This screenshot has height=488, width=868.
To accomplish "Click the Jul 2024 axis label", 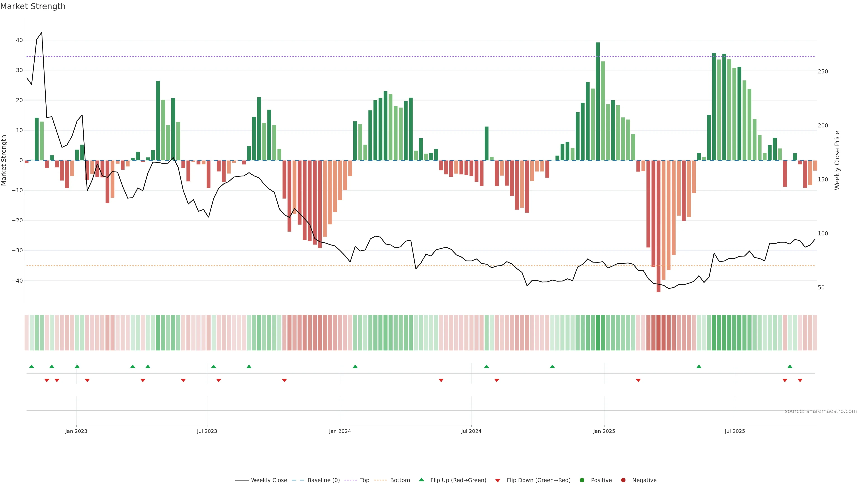I will pos(471,431).
